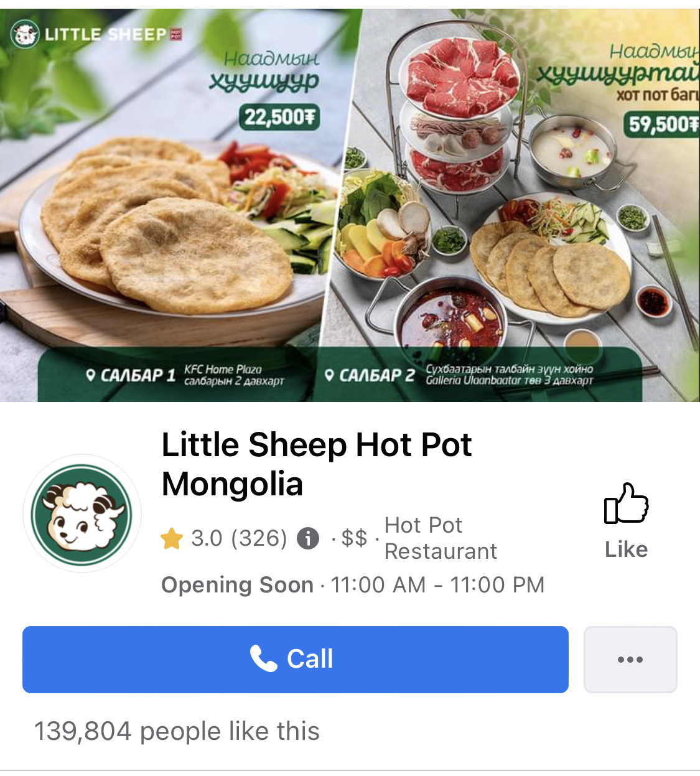Click the yellow star rating icon
The height and width of the screenshot is (776, 700).
(172, 538)
